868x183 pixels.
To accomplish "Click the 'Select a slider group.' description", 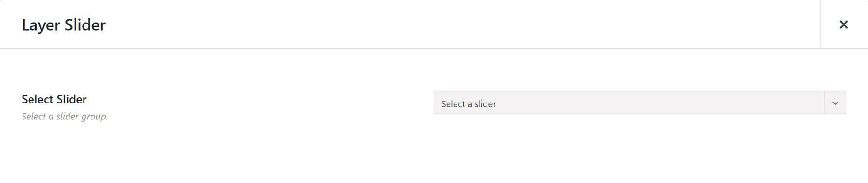I will [65, 117].
